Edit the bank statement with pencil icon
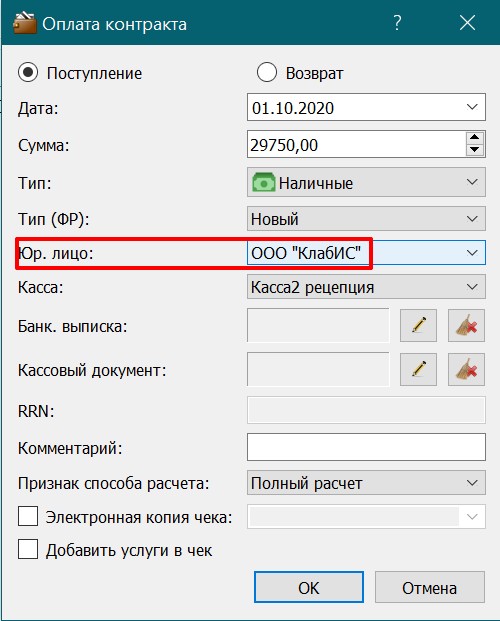 click(418, 326)
